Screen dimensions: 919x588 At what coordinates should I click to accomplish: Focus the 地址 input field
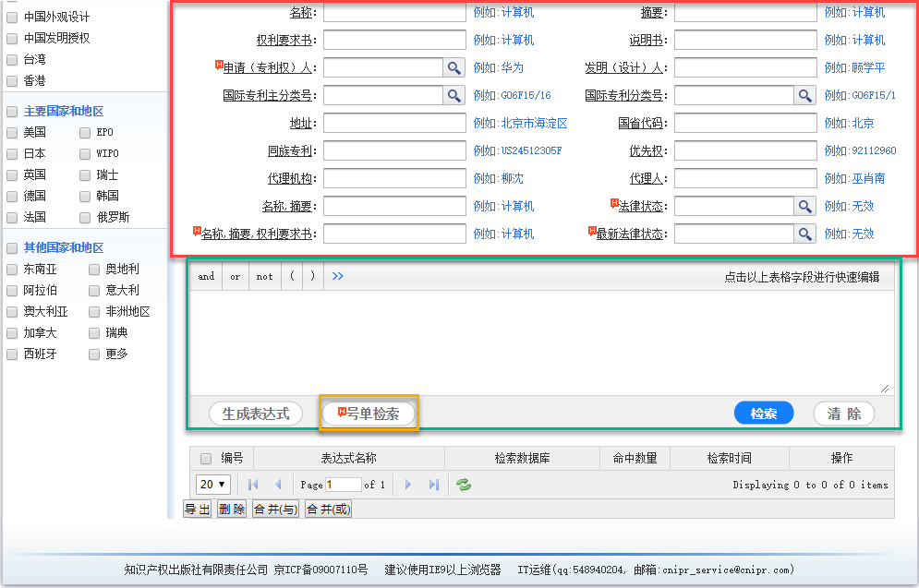tap(394, 123)
